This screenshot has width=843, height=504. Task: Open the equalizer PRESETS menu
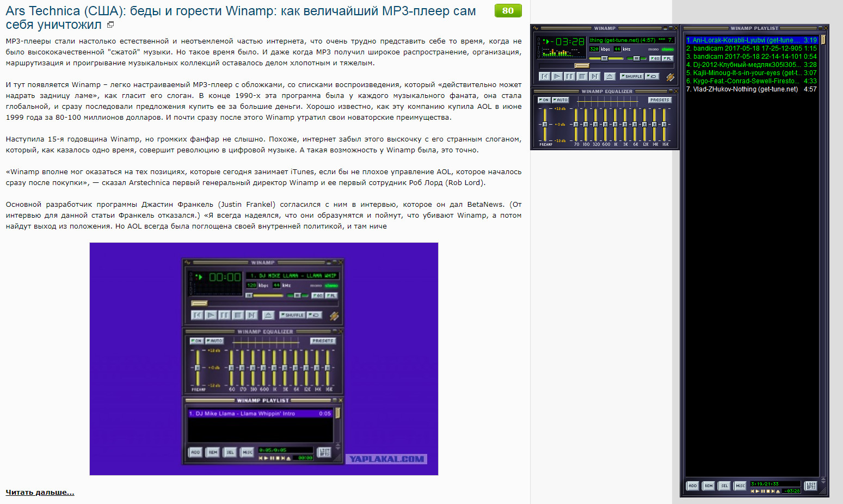(660, 100)
